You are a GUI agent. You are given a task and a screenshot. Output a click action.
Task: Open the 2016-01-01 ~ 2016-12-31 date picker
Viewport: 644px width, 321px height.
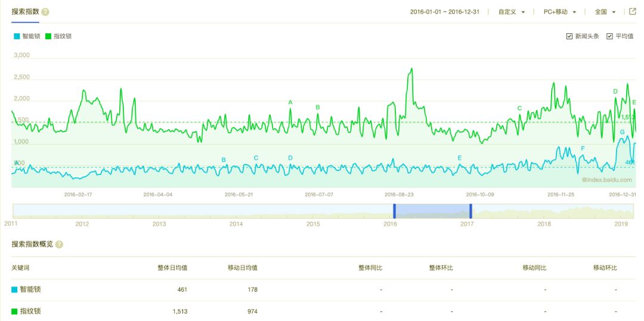[x=444, y=12]
